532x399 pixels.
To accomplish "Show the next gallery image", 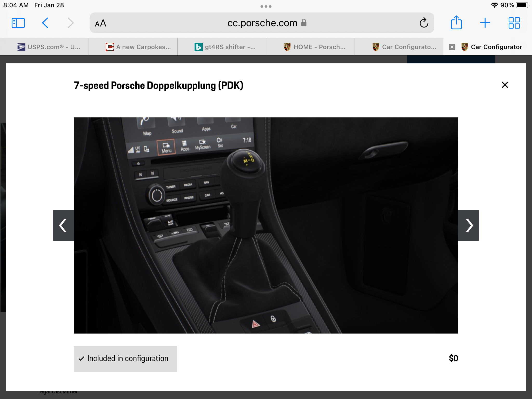I will pos(469,225).
